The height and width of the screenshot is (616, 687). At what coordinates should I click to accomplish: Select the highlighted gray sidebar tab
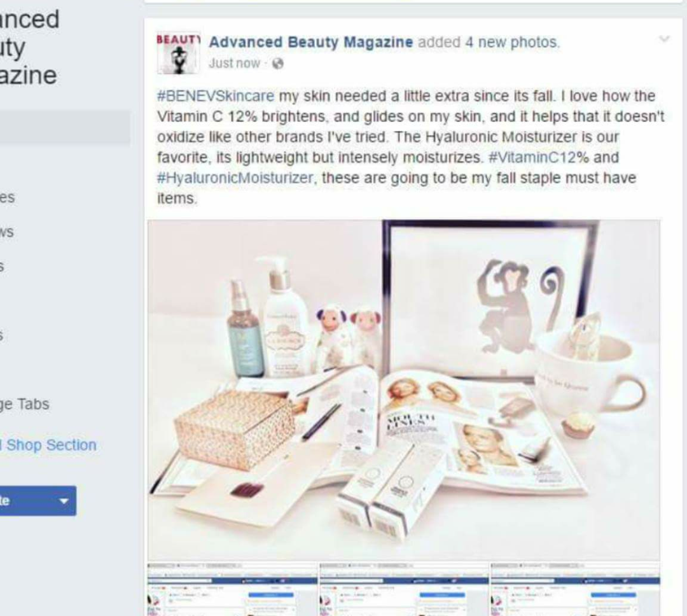point(65,127)
